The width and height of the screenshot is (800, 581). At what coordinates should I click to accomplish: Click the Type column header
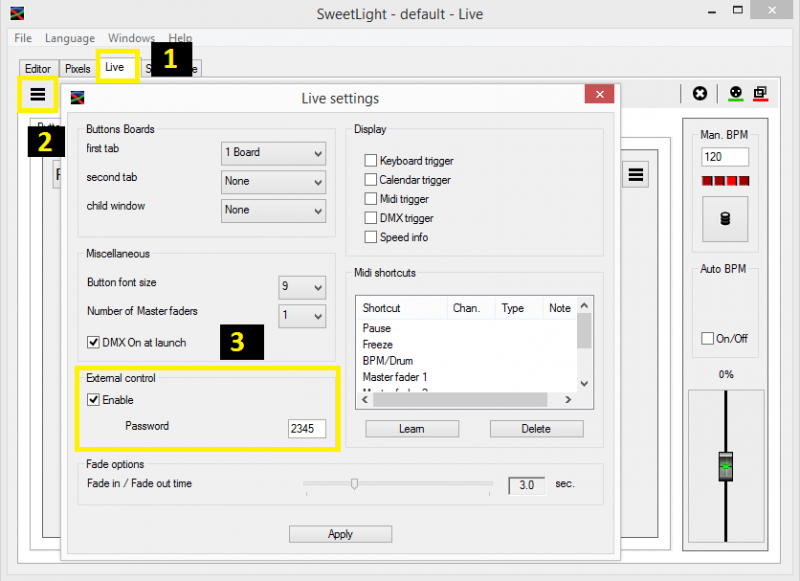(x=518, y=308)
